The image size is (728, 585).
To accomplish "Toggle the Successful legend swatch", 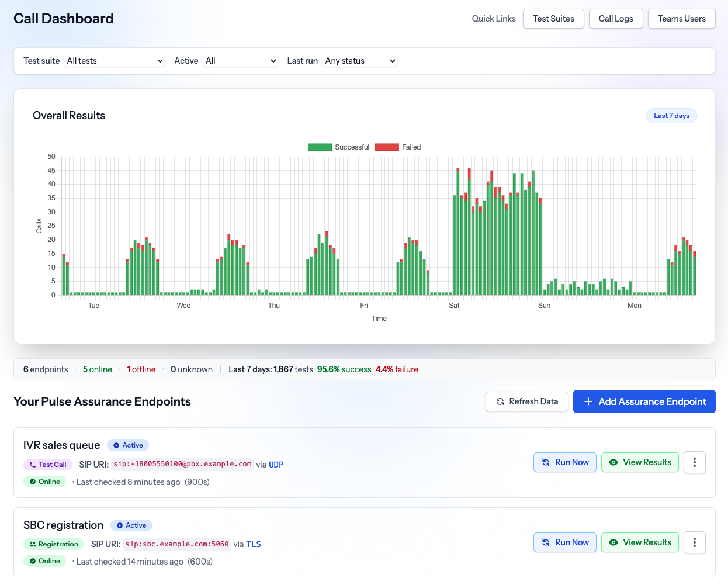I will 320,147.
